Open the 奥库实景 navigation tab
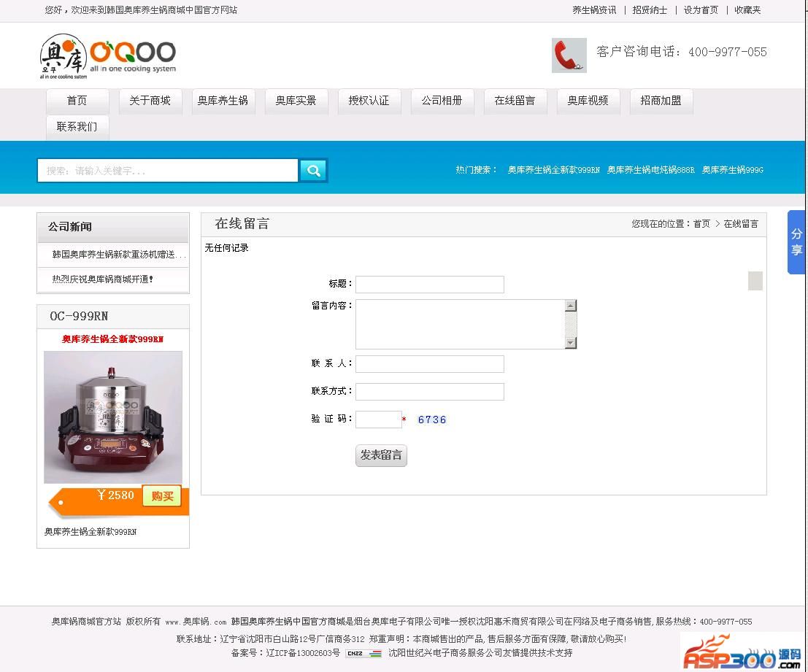 (296, 101)
